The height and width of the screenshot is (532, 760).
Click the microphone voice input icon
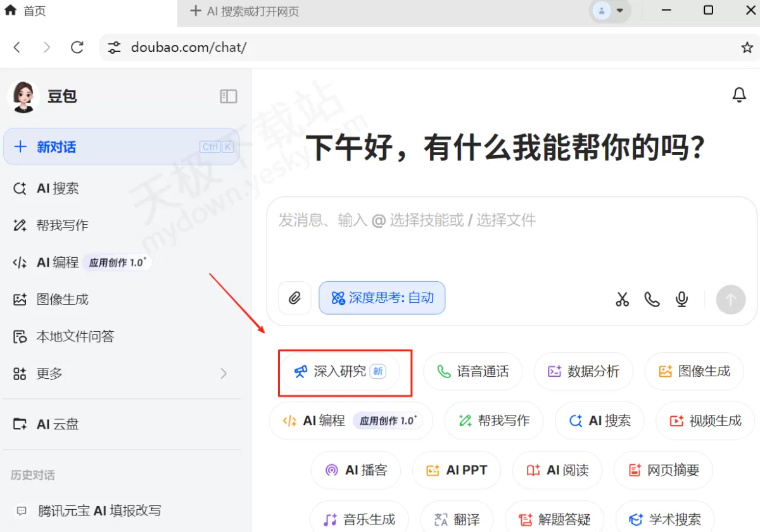click(681, 299)
